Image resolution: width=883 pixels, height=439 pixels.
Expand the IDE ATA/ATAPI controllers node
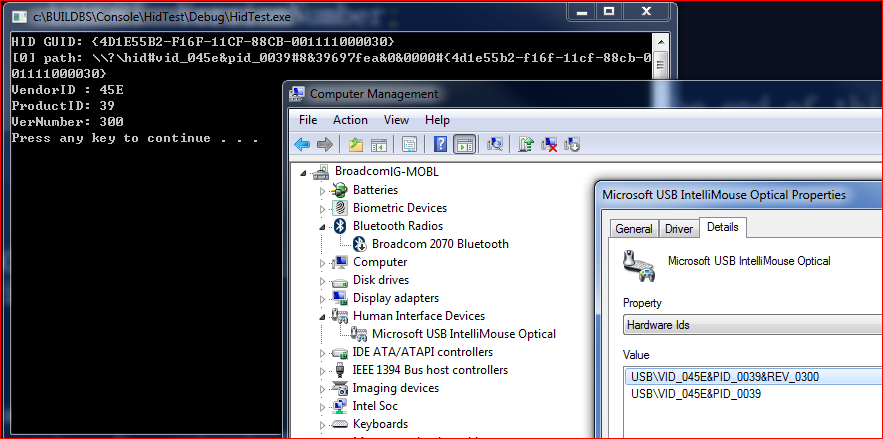(x=323, y=353)
